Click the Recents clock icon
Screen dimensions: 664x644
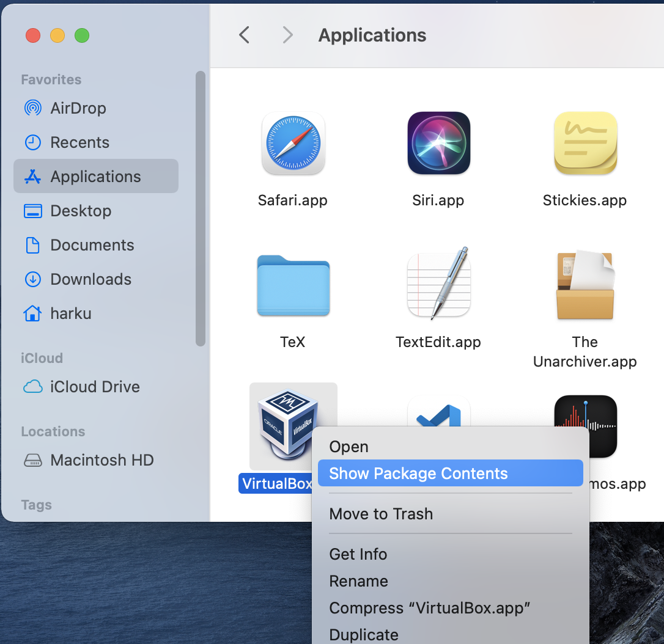[32, 142]
